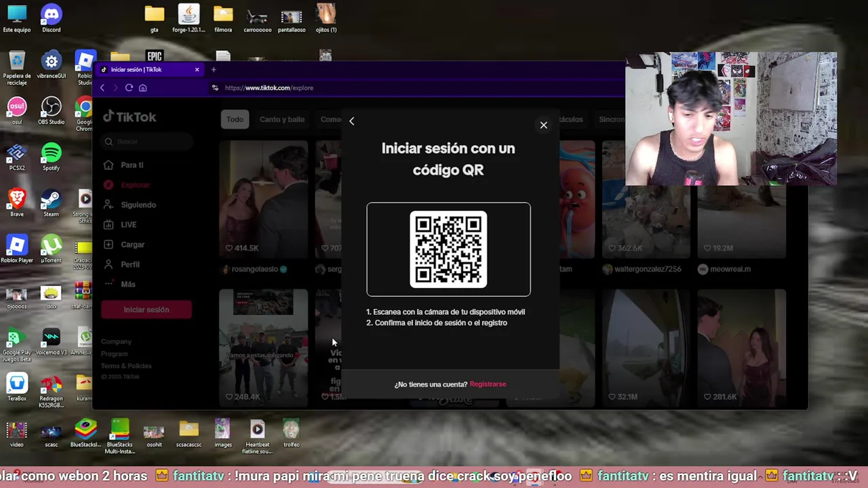Select the vibranceGUI desktop icon
Image resolution: width=868 pixels, height=488 pixels.
(52, 66)
